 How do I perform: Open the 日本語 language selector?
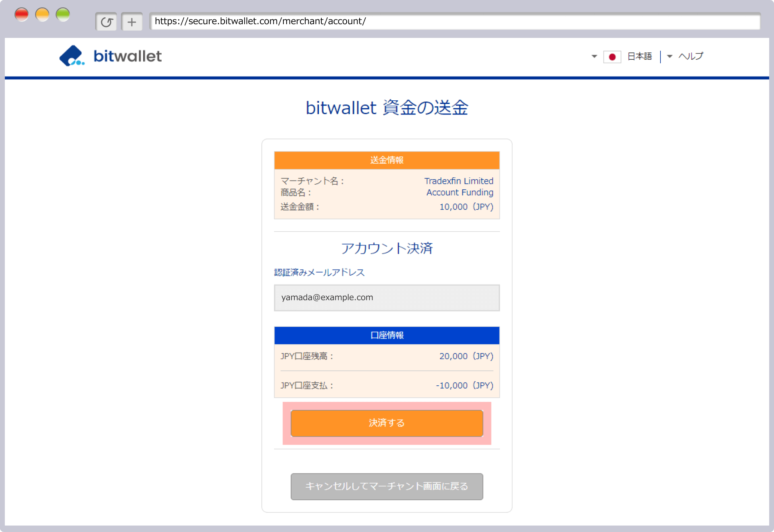pos(639,57)
